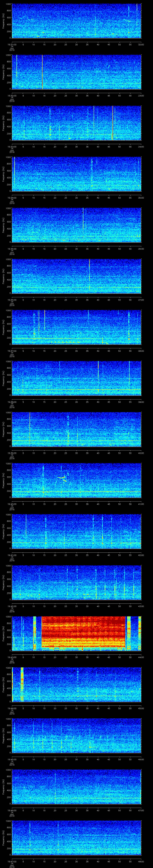Open the spectrogram panel starting at 19:35:00
The image size is (153, 868).
coord(77,225)
